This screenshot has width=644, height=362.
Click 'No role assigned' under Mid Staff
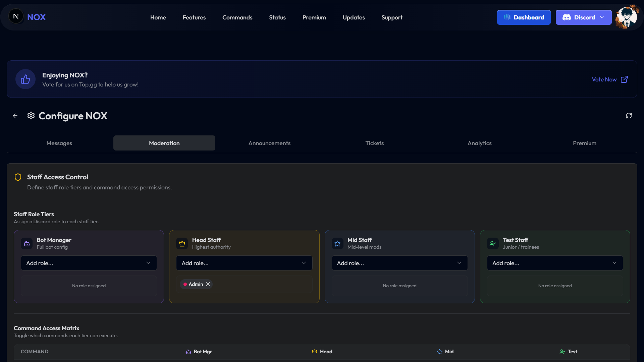pos(399,286)
